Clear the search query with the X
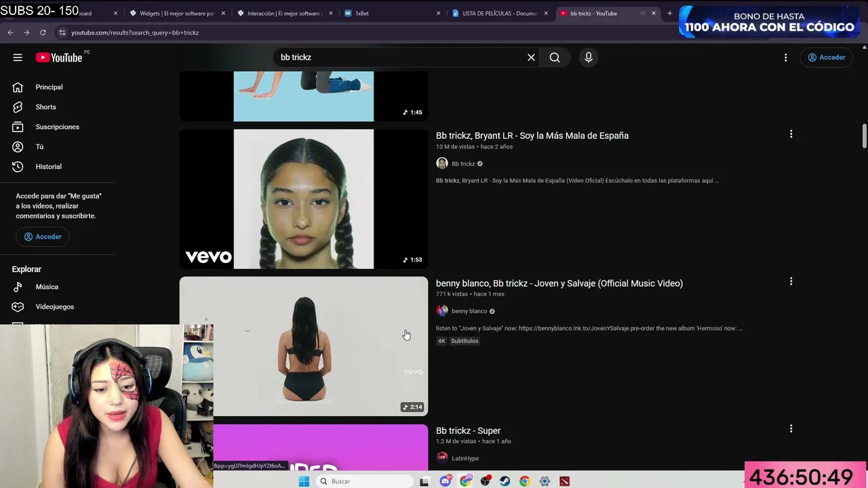This screenshot has width=868, height=488. tap(531, 58)
